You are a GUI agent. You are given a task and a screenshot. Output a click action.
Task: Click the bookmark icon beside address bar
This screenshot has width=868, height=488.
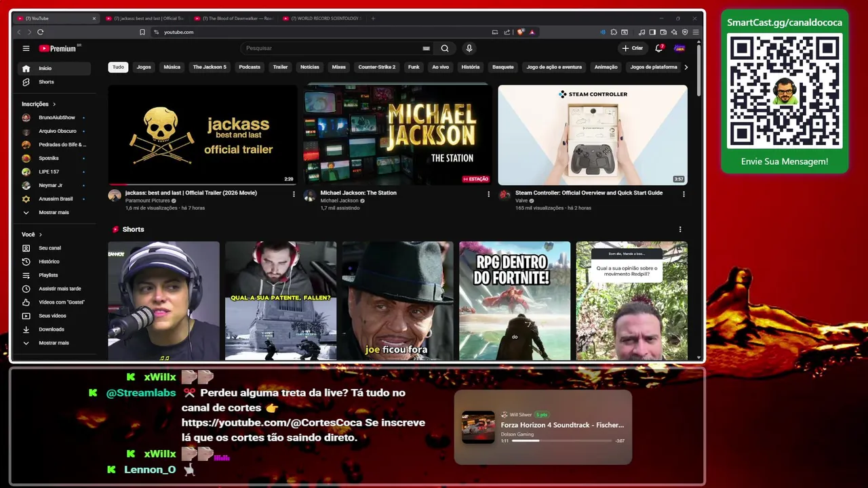[142, 32]
